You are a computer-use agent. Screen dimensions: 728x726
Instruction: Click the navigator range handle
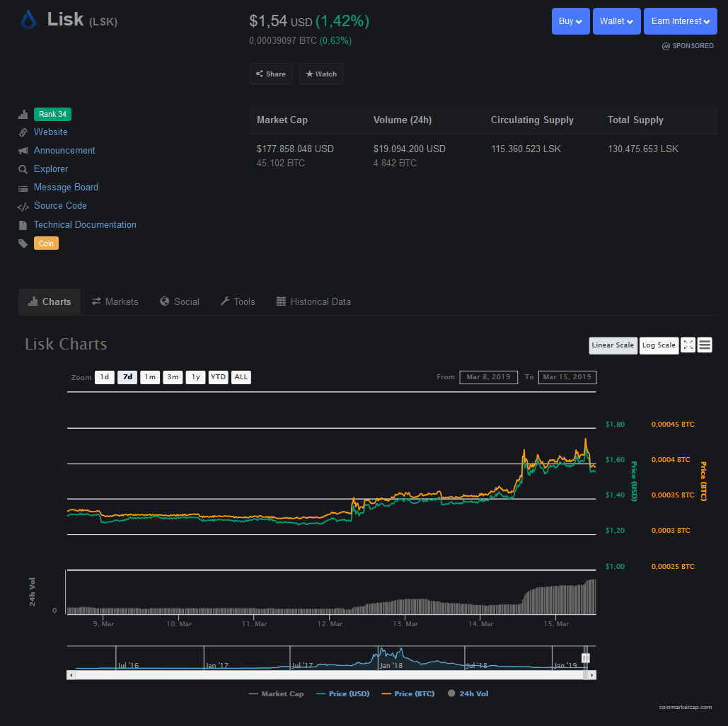tap(586, 658)
